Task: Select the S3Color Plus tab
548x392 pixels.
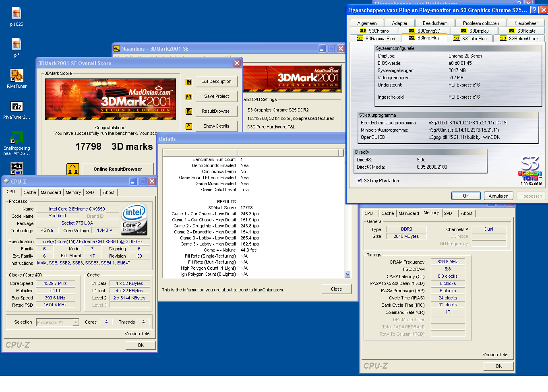Action: point(470,39)
